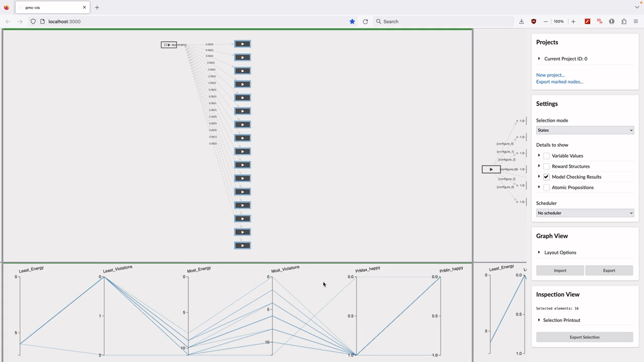Viewport: 644px width, 362px height.
Task: Open the Selection mode States dropdown
Action: (585, 130)
